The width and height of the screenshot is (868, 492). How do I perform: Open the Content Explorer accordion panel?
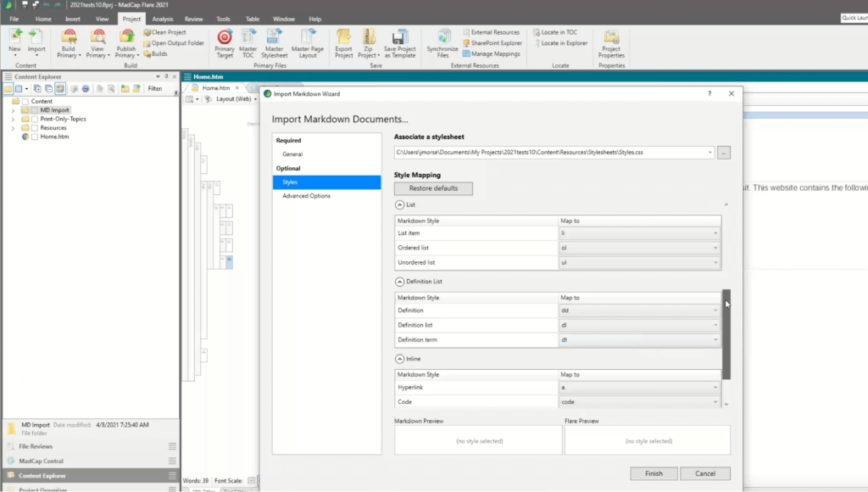(91, 475)
